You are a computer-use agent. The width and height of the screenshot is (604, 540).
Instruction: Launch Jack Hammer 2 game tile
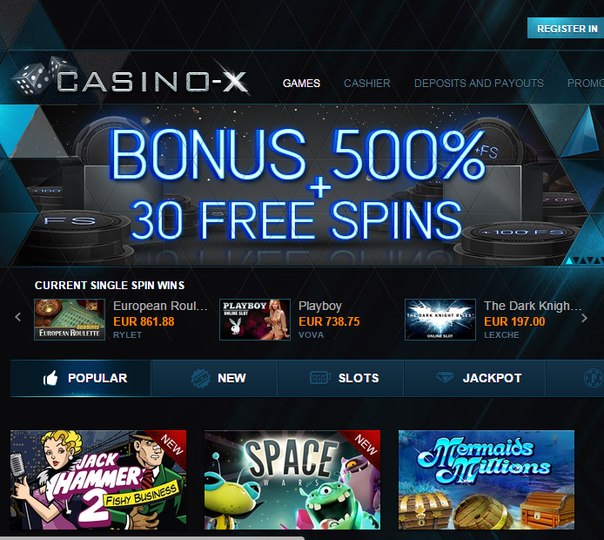(x=98, y=480)
